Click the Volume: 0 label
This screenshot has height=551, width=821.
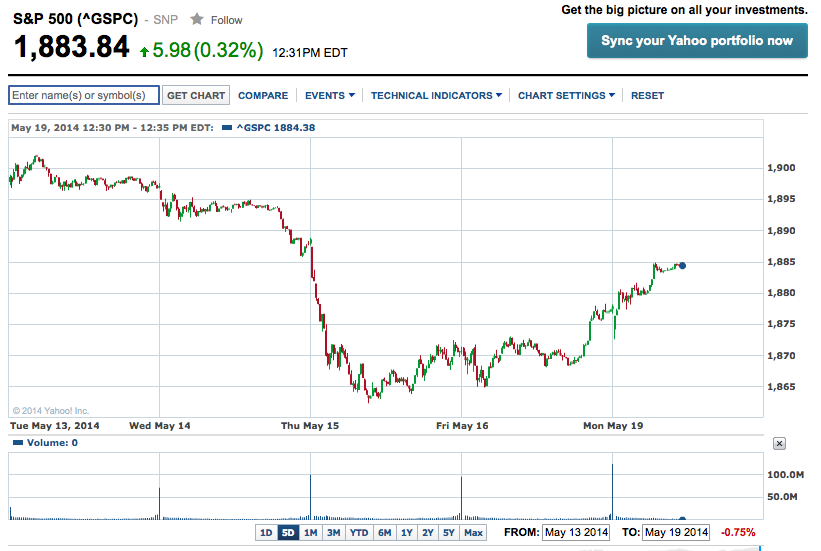pyautogui.click(x=52, y=443)
